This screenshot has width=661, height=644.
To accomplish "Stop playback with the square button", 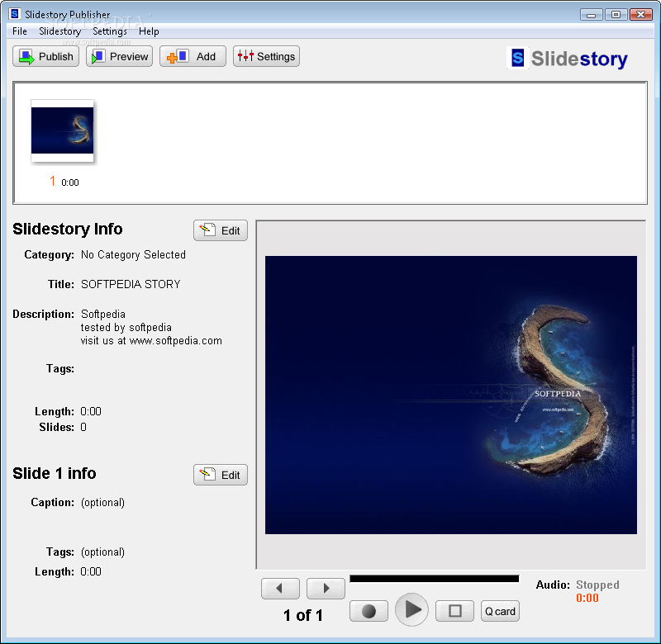I will 455,611.
